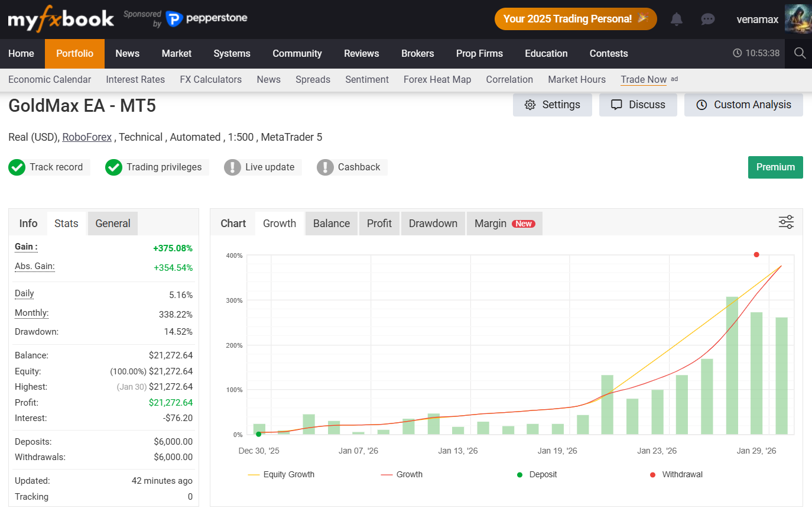This screenshot has width=812, height=508.
Task: Click the Live update warning icon
Action: tap(232, 167)
